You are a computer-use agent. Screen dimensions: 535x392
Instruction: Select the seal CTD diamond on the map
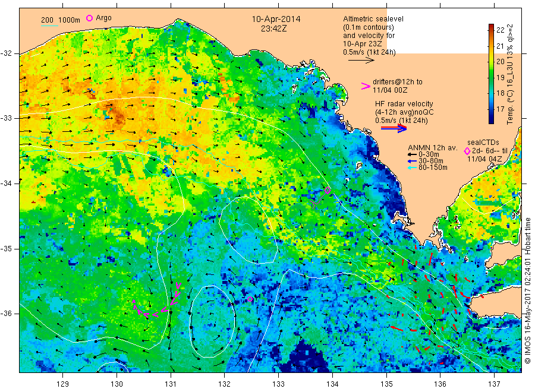pyautogui.click(x=328, y=190)
